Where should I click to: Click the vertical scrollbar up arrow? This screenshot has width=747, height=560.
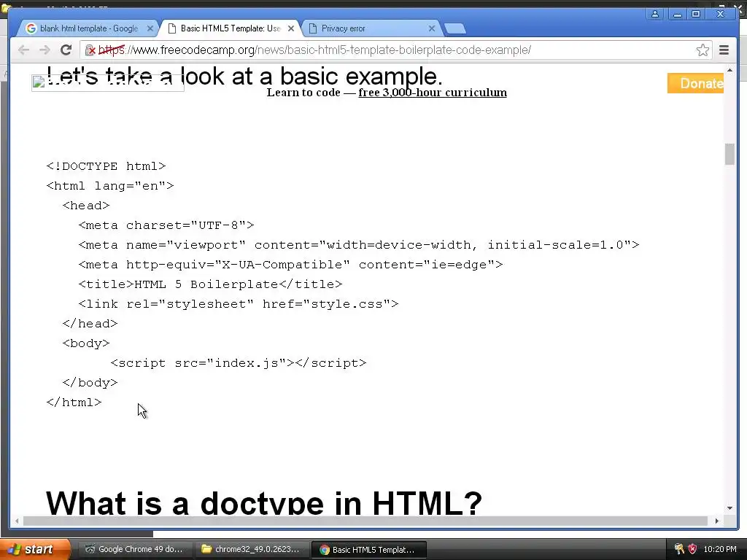click(729, 71)
